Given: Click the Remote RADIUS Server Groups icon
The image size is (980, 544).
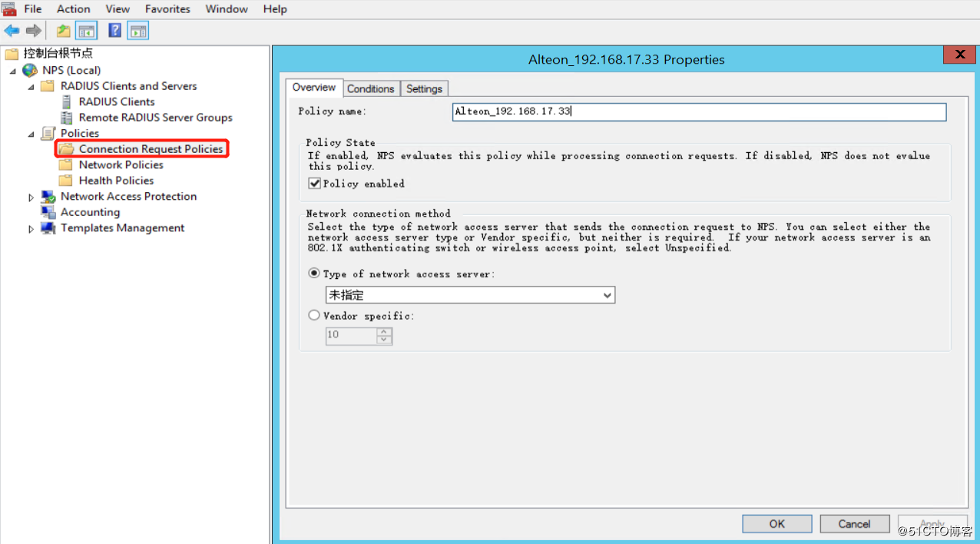Looking at the screenshot, I should [x=66, y=118].
